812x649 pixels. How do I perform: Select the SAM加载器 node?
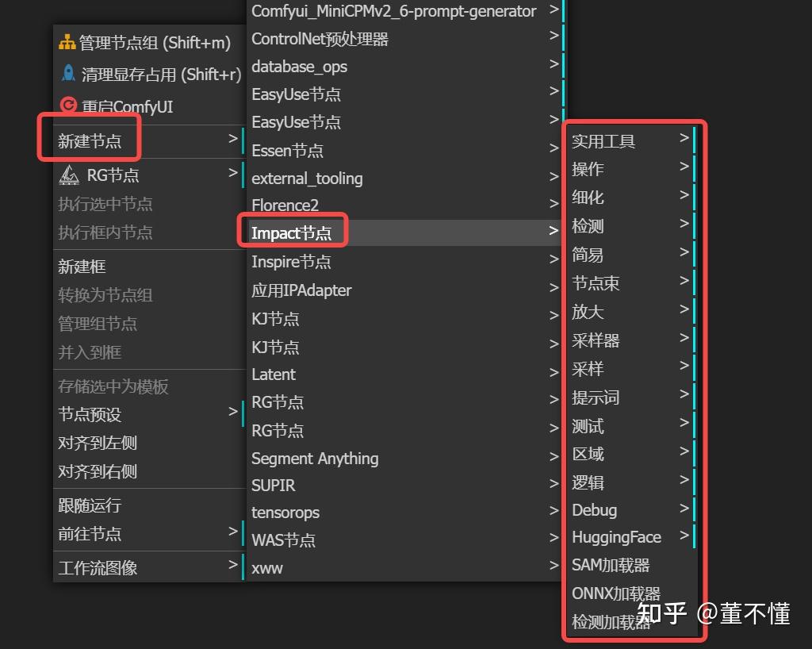(x=631, y=565)
